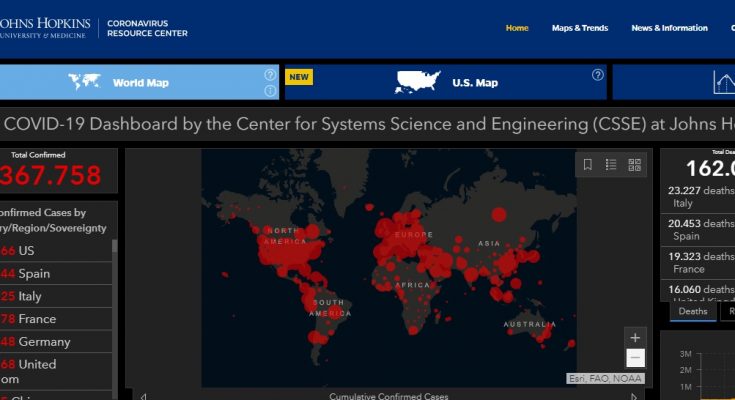Click the North America label on map

285,236
